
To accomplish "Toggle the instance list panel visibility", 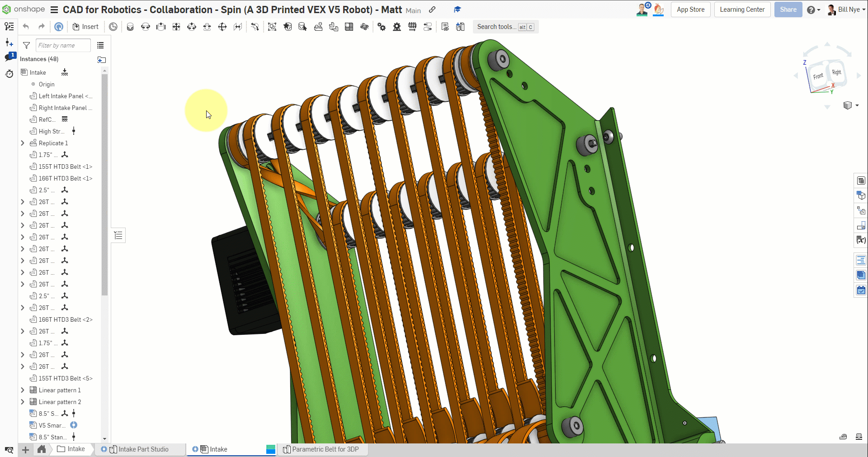I will point(9,27).
